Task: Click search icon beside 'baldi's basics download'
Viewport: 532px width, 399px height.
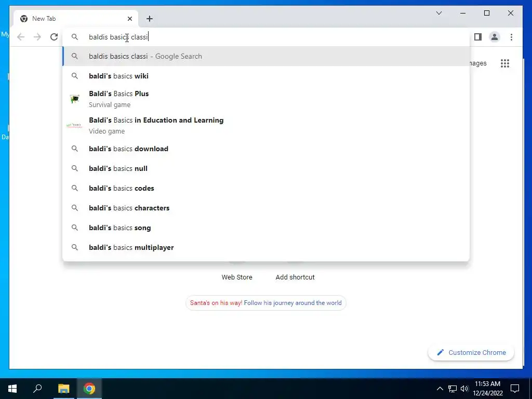Action: click(75, 149)
